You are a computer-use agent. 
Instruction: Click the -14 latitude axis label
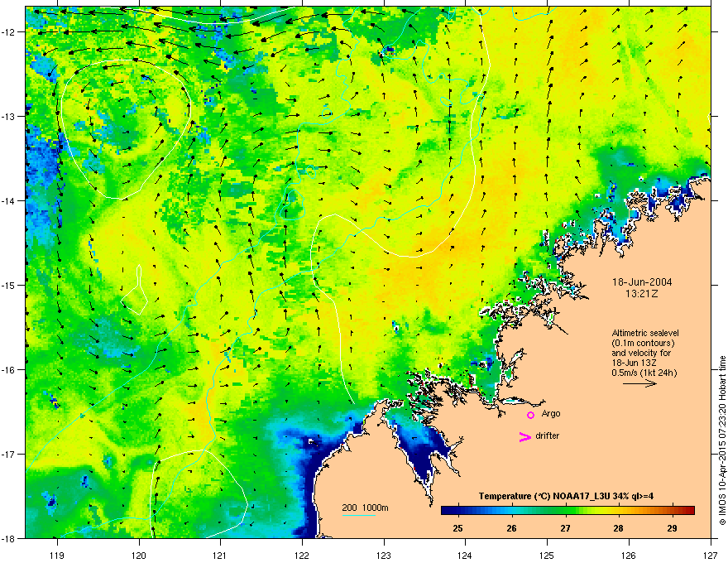pyautogui.click(x=9, y=200)
